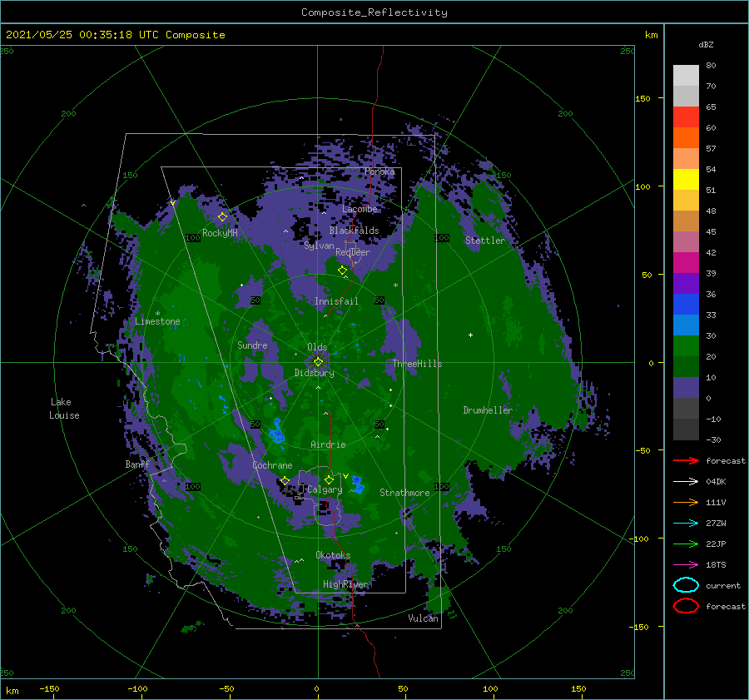Image resolution: width=749 pixels, height=700 pixels.
Task: Click the Sundre city label
Action: (x=252, y=345)
